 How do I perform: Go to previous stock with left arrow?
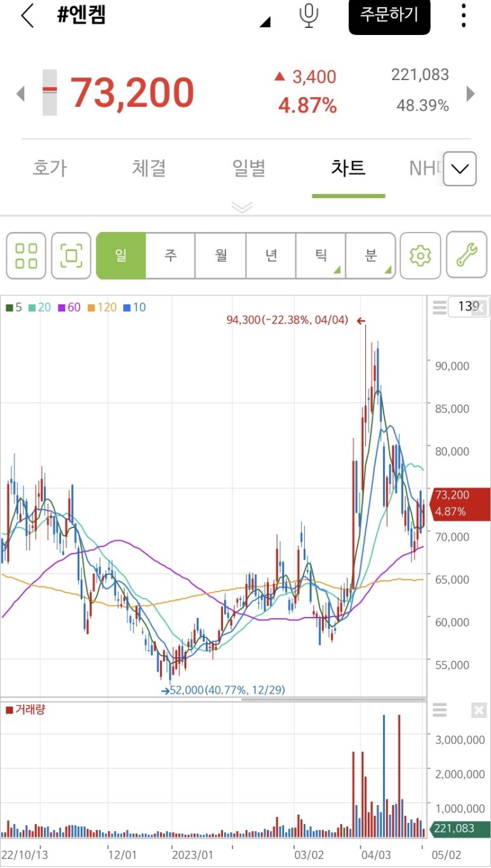(x=20, y=94)
